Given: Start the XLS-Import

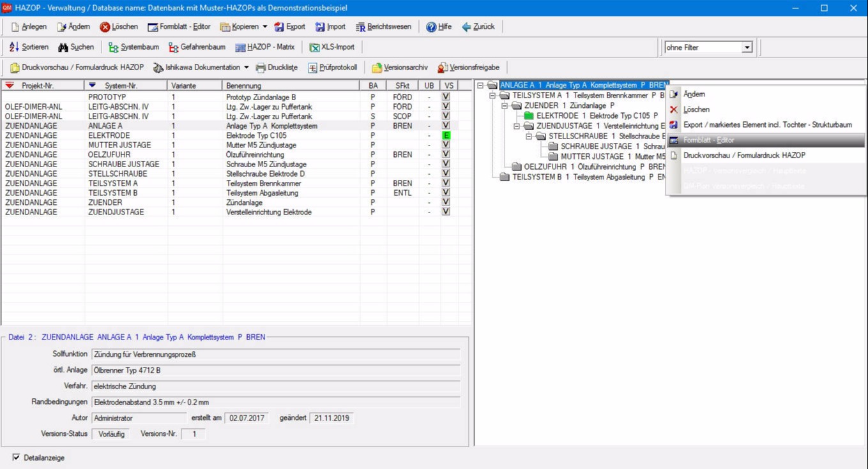Looking at the screenshot, I should click(x=332, y=47).
